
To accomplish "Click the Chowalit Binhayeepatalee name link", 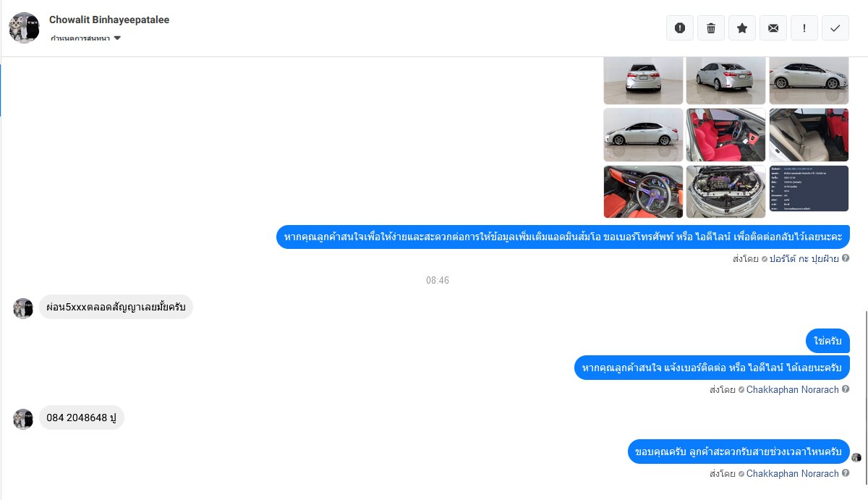I will point(109,20).
